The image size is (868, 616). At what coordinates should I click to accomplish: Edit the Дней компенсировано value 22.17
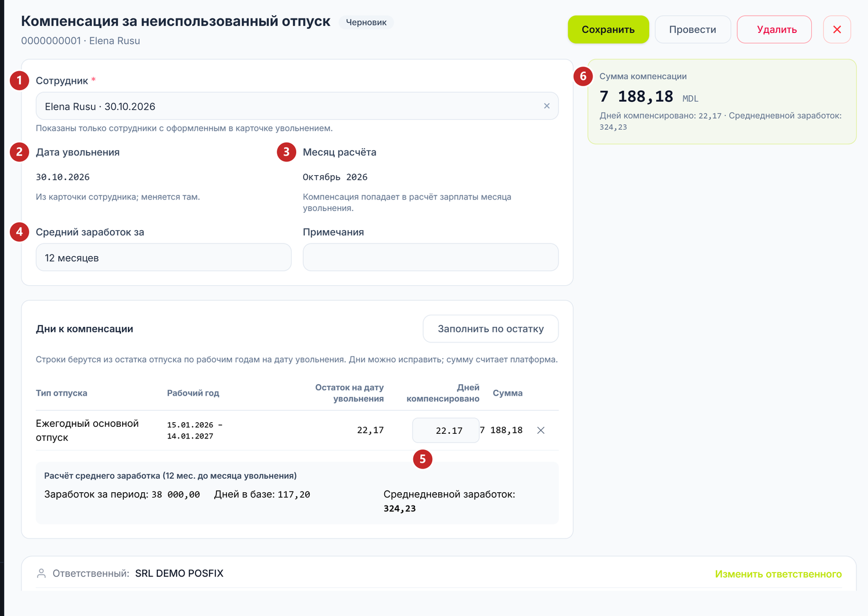pyautogui.click(x=446, y=430)
